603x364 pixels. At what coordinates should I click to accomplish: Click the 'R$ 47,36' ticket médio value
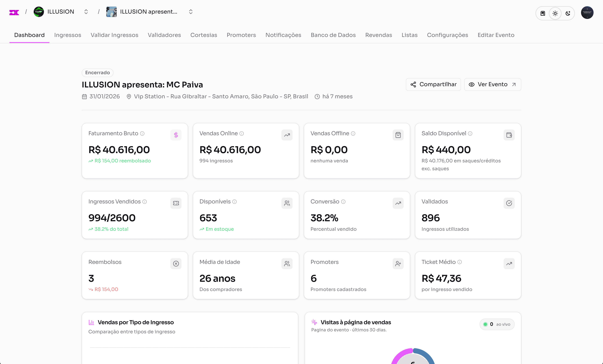pyautogui.click(x=441, y=278)
